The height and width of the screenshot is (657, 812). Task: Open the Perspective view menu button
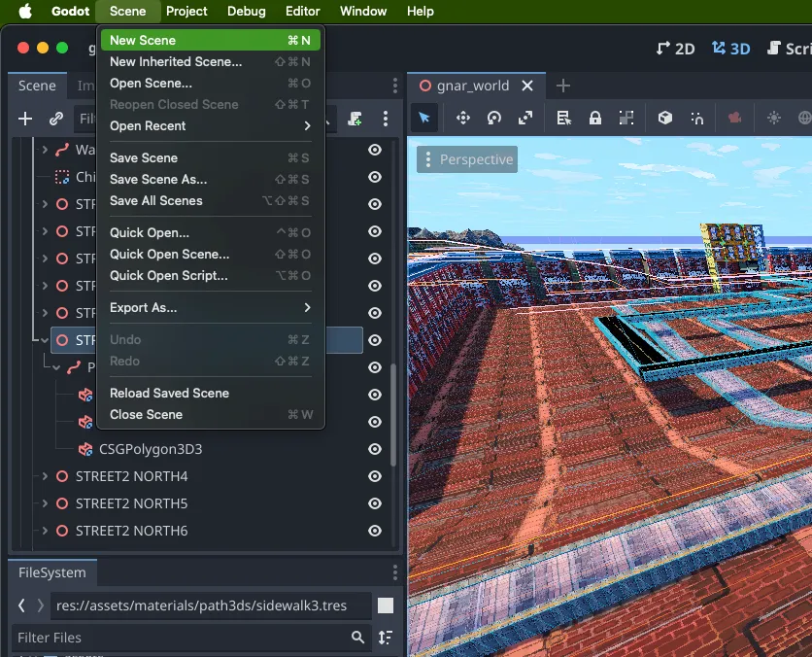467,159
